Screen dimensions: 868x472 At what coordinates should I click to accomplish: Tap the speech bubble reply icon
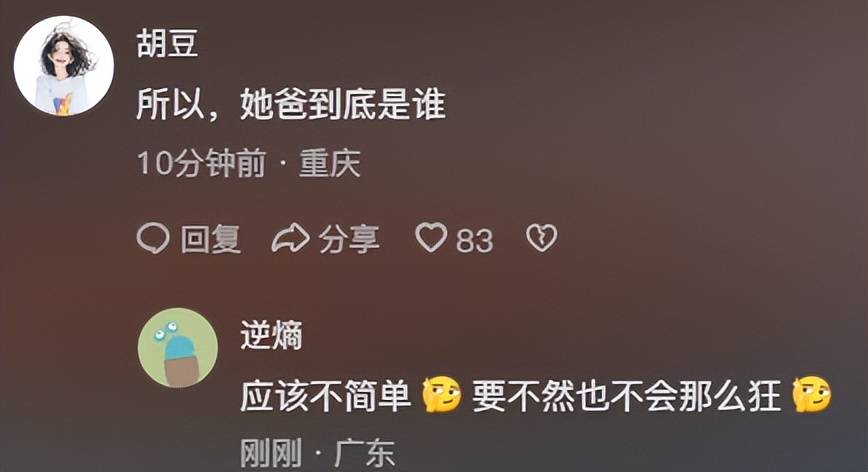(153, 239)
